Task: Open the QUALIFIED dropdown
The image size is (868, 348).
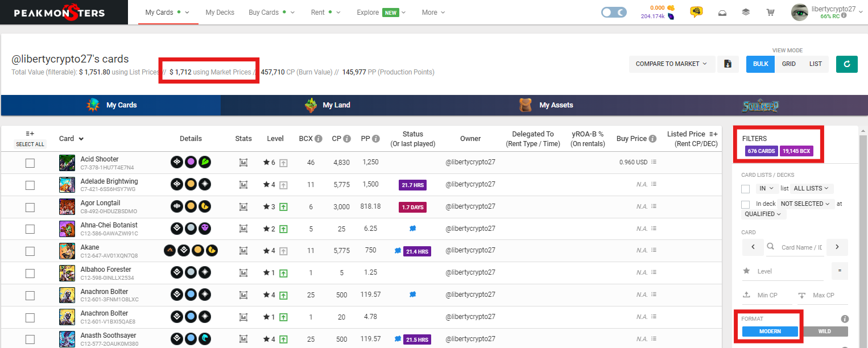Action: click(x=764, y=214)
